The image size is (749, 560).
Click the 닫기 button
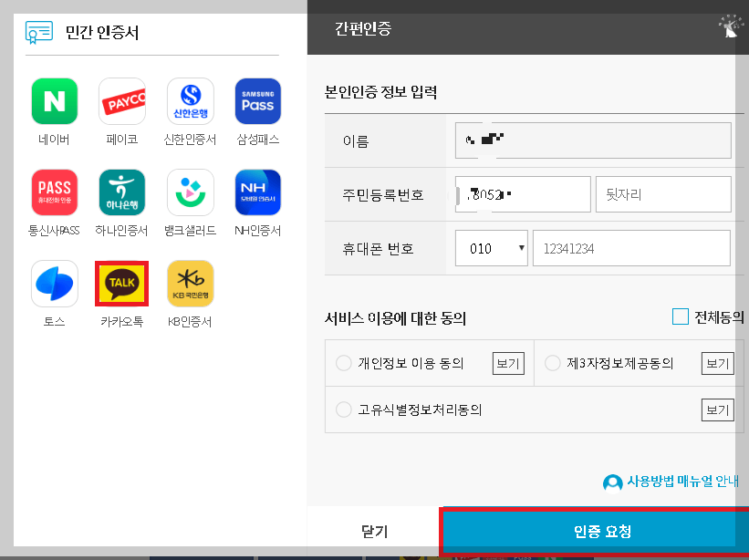click(374, 531)
